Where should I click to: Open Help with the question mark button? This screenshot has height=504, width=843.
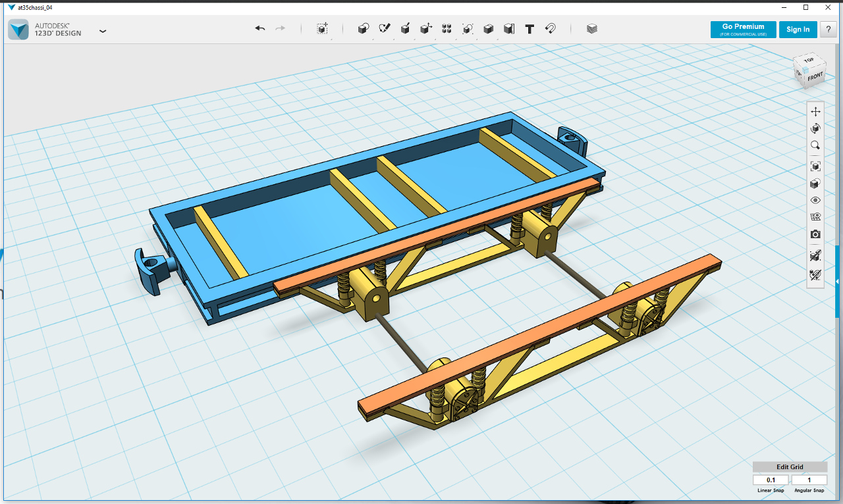click(x=829, y=30)
